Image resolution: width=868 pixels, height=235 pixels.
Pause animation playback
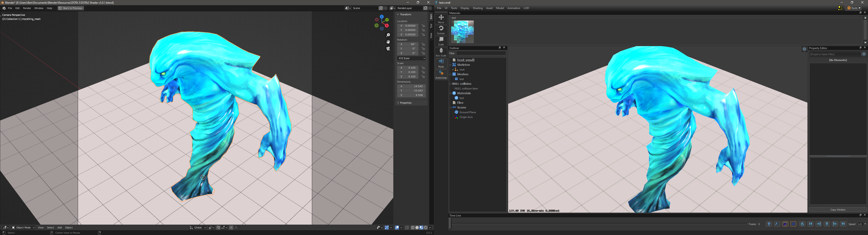[x=827, y=224]
